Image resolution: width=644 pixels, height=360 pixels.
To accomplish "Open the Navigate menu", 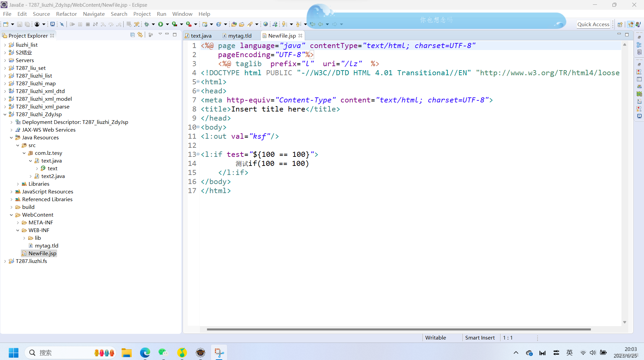I will pyautogui.click(x=94, y=14).
